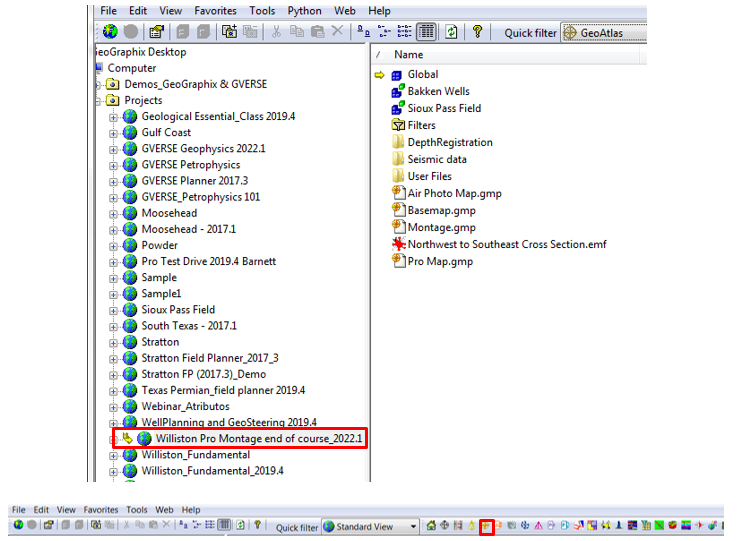Expand the Gulf Coast project node
This screenshot has width=737, height=541.
113,133
